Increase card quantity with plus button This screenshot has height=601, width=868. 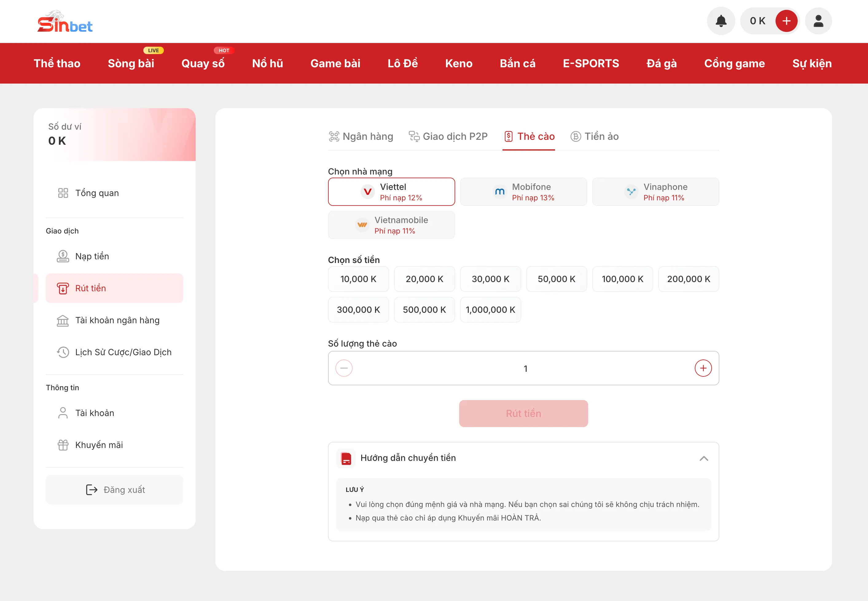(x=703, y=368)
